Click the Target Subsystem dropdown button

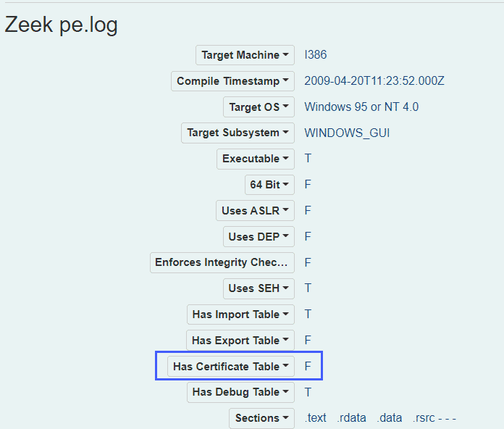pos(238,133)
